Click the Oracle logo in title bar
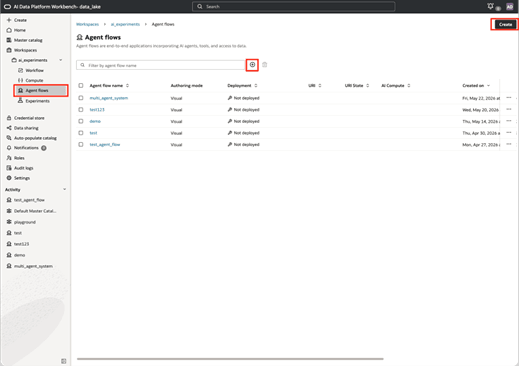 [x=7, y=7]
